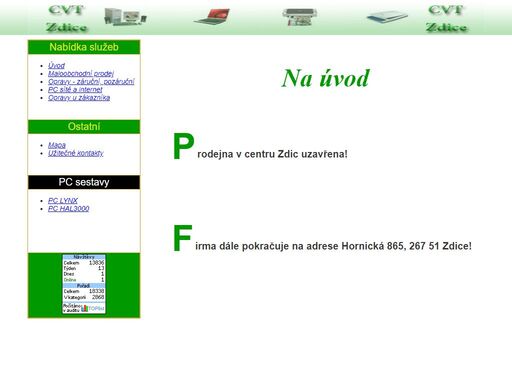Click the Ostatní section header
The image size is (512, 384).
pos(84,127)
